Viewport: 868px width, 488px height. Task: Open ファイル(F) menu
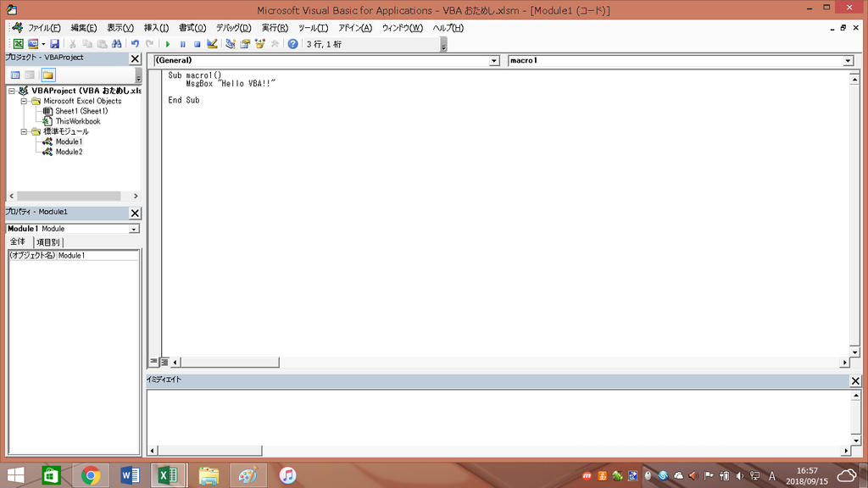pos(44,28)
